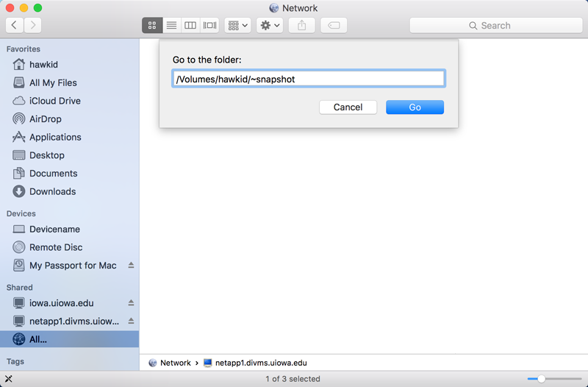This screenshot has height=387, width=588.
Task: Eject iowa.uiowa.edu shared server
Action: click(131, 303)
